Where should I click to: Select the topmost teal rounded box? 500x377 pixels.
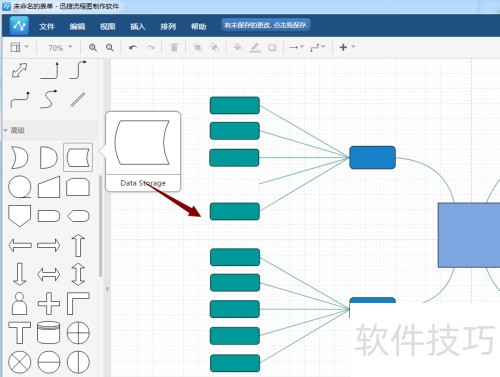click(x=235, y=105)
